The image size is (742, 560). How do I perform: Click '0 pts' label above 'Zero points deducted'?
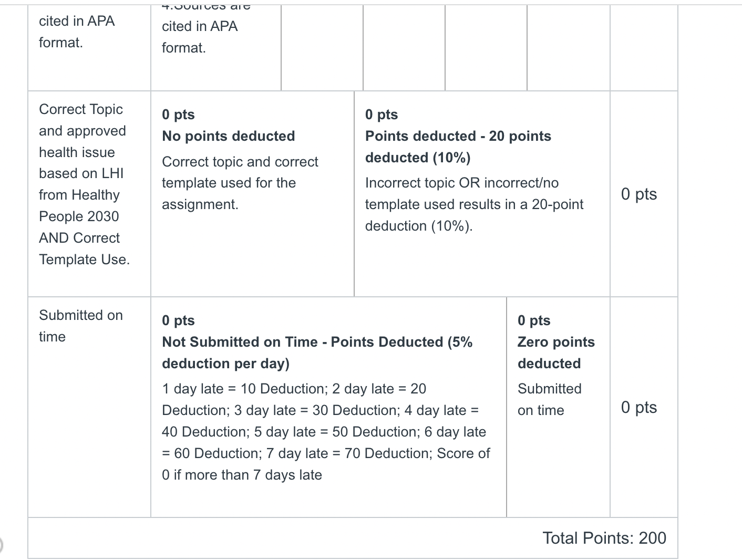(x=534, y=320)
